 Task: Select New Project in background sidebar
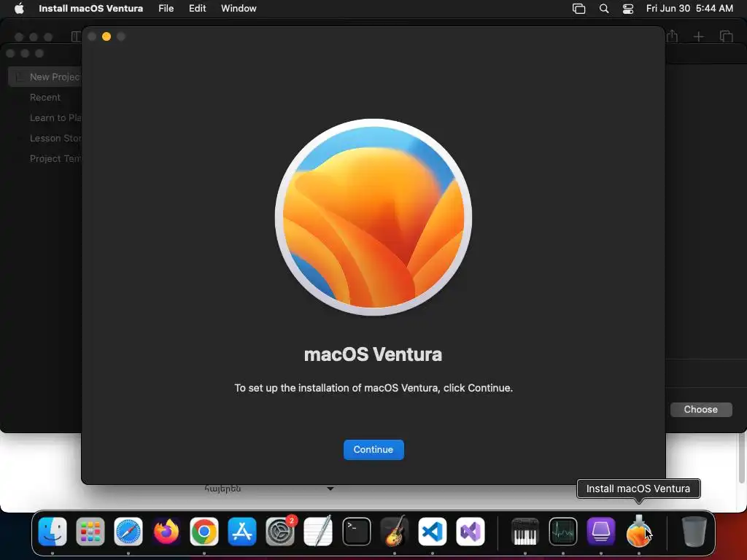(45, 77)
